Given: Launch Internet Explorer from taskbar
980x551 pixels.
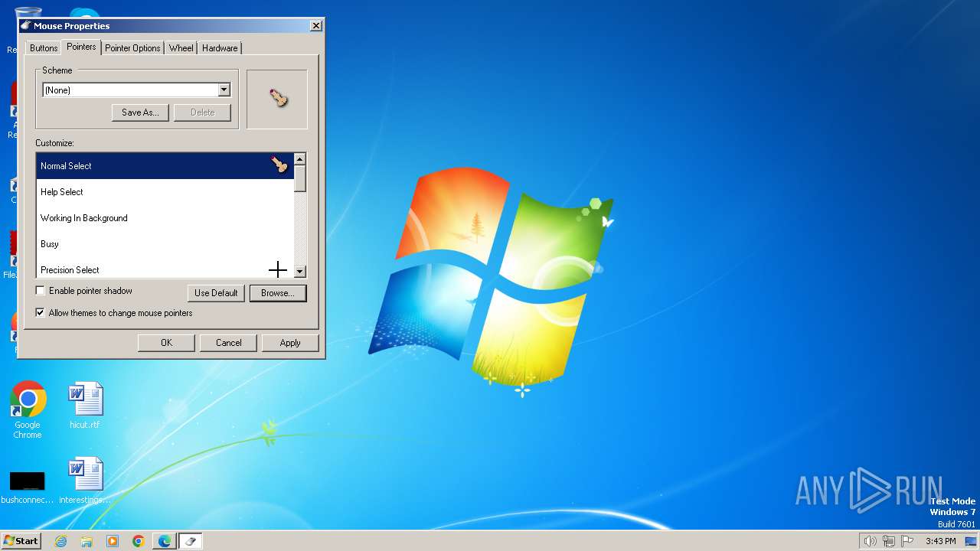Looking at the screenshot, I should click(x=60, y=541).
